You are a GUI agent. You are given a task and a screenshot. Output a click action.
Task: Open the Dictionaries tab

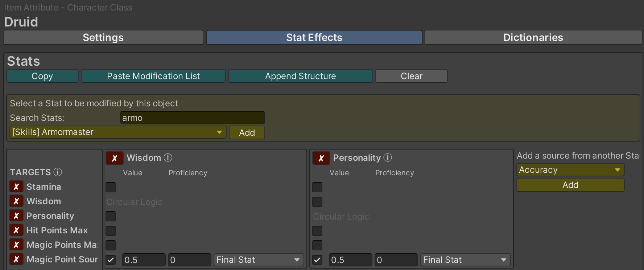pos(533,37)
